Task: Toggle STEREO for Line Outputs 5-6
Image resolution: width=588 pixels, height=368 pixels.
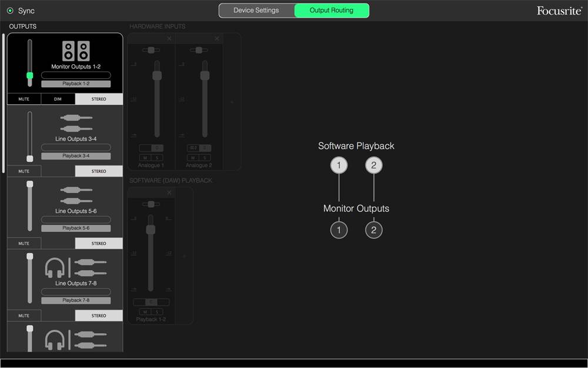Action: click(x=99, y=243)
